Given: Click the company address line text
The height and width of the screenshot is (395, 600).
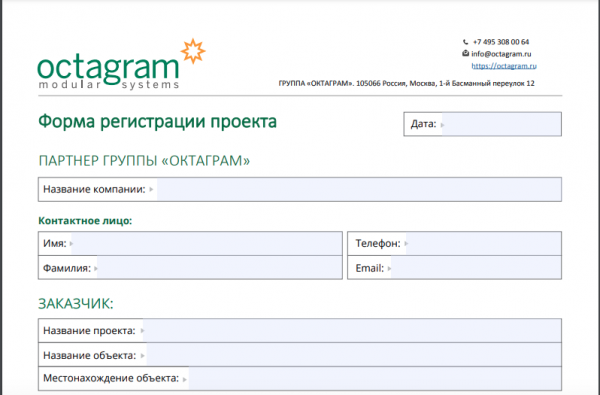Looking at the screenshot, I should coord(406,83).
